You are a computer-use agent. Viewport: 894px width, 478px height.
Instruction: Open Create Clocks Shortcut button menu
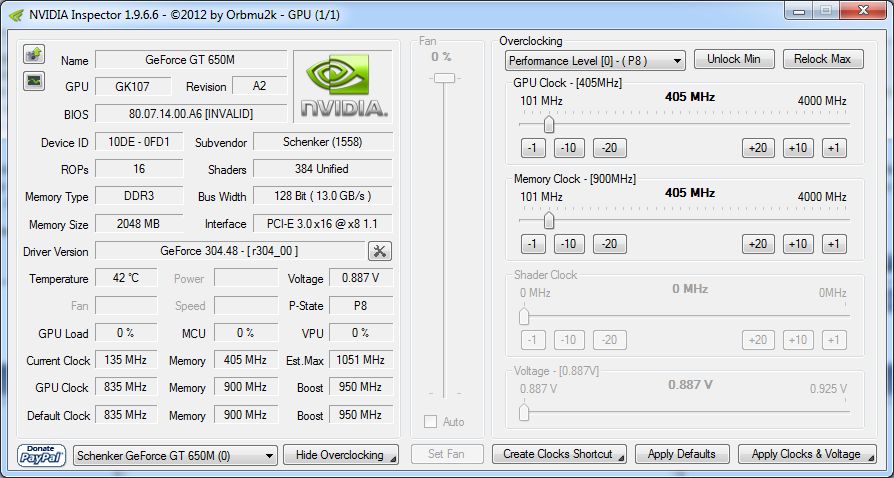559,454
